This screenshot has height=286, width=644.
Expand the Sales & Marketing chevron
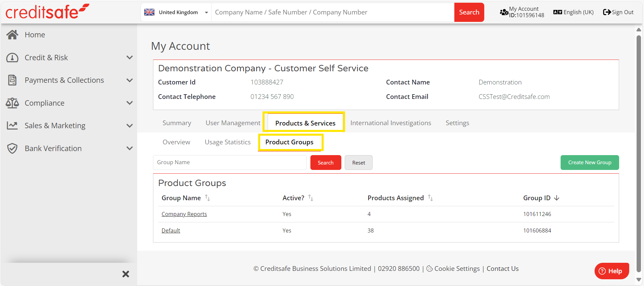pyautogui.click(x=129, y=126)
